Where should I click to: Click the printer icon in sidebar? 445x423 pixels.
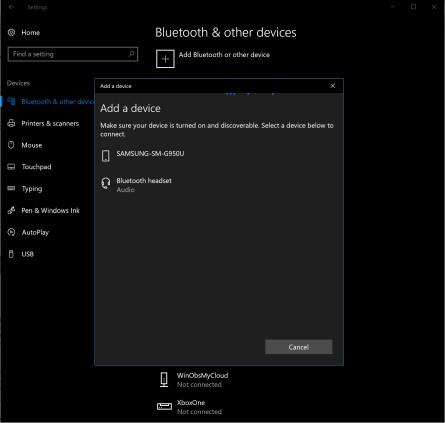pos(11,123)
